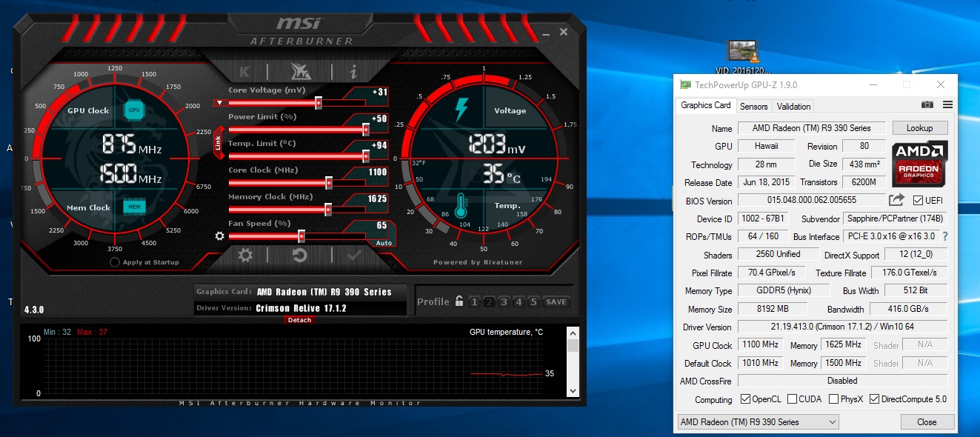980x437 pixels.
Task: Click the BIOS Version field
Action: point(811,200)
